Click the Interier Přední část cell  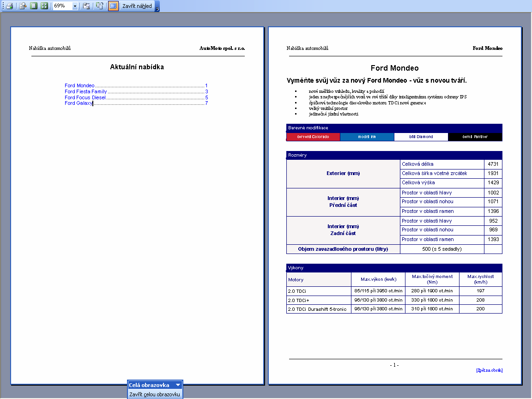coord(344,201)
